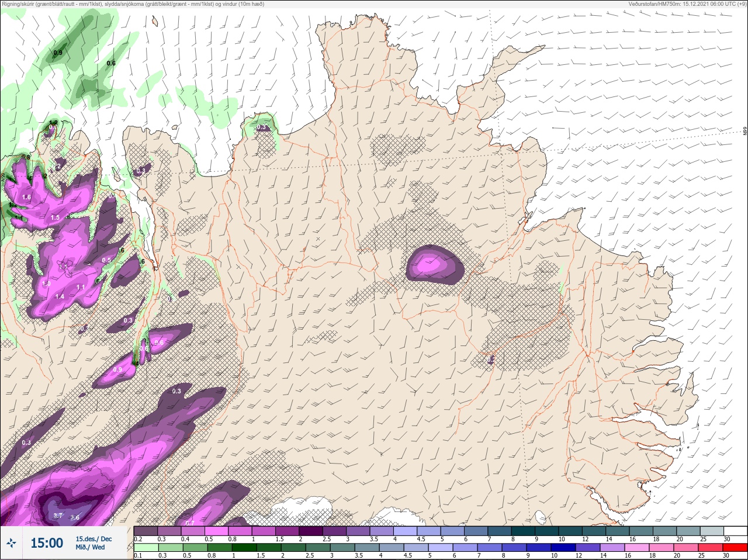Click the 1.1 precipitation value on the map
Screen dimensions: 748x560
coord(81,288)
